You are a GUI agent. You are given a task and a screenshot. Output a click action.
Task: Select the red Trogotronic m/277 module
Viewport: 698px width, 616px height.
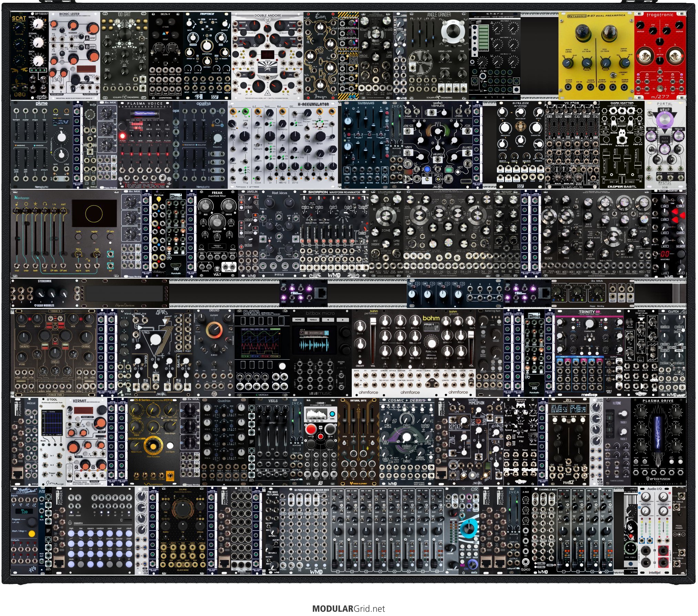(x=660, y=57)
